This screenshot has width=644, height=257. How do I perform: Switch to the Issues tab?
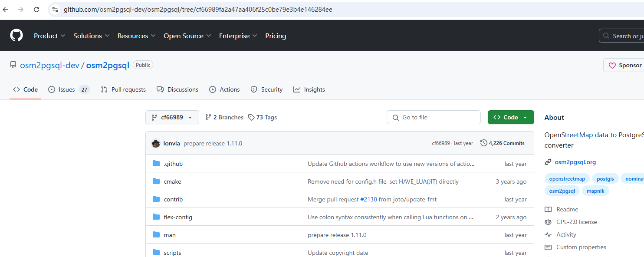(69, 89)
